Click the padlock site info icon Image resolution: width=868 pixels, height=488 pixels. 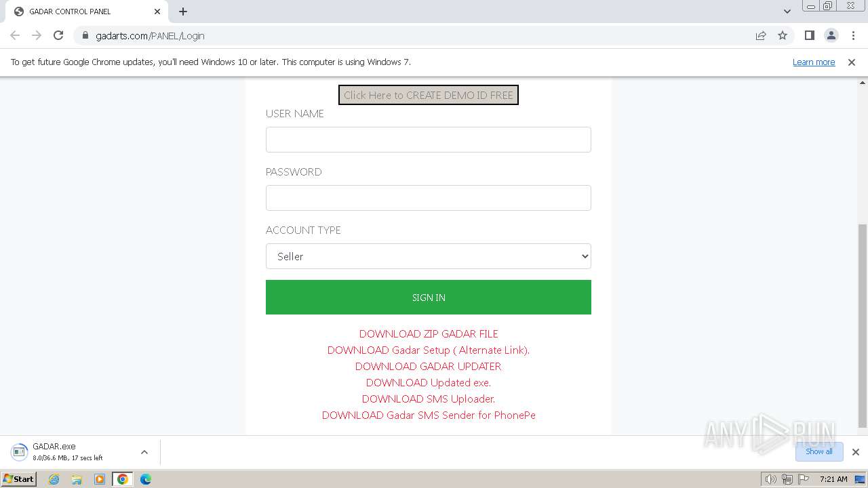85,35
